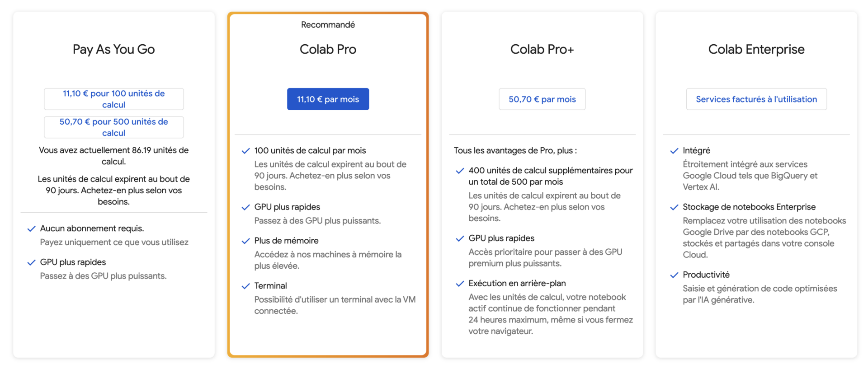Open 'Services facturés à l'utilisation' for Enterprise
This screenshot has height=373, width=868.
(x=756, y=99)
